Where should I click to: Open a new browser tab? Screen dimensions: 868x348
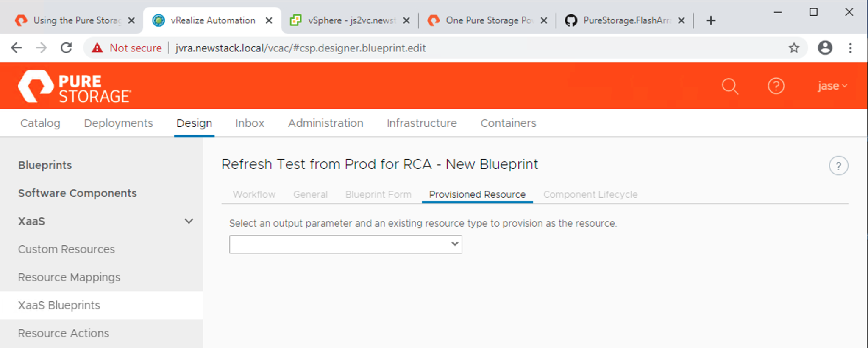click(x=711, y=20)
